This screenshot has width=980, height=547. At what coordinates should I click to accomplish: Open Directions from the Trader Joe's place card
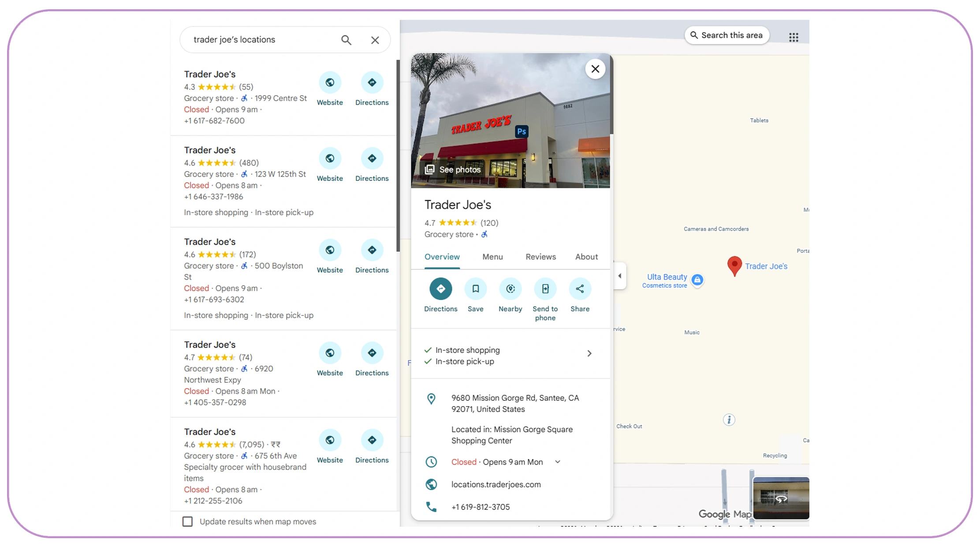click(x=440, y=289)
